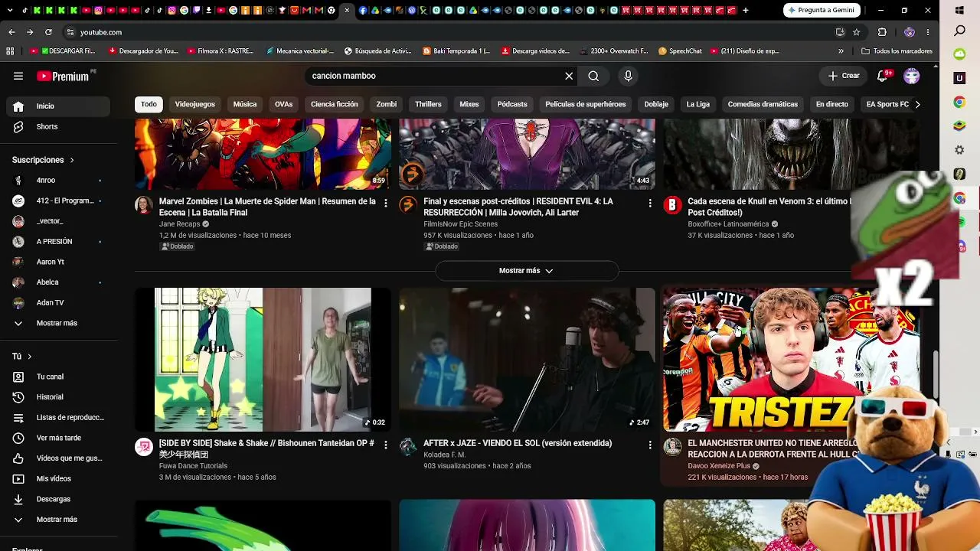Open the Crear dropdown button
This screenshot has width=980, height=551.
[x=844, y=76]
